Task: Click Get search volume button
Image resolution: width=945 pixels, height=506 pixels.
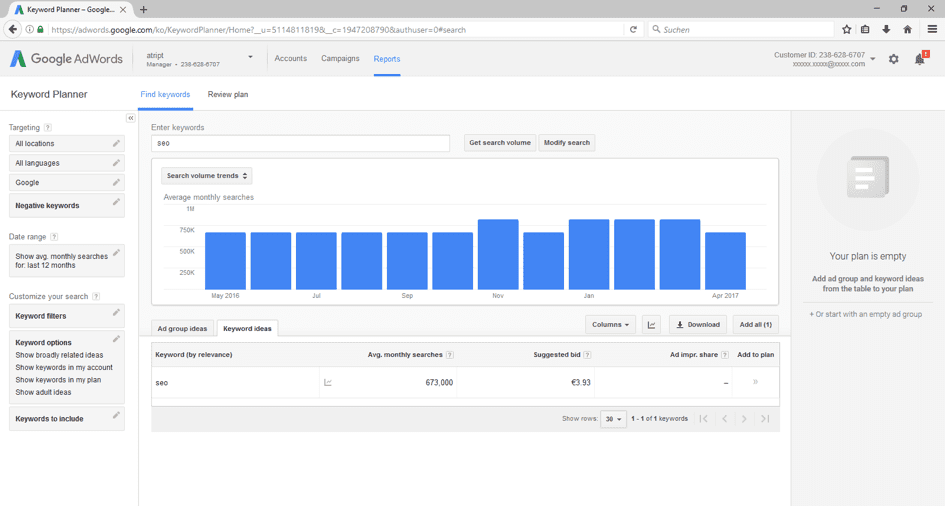Action: pos(500,143)
